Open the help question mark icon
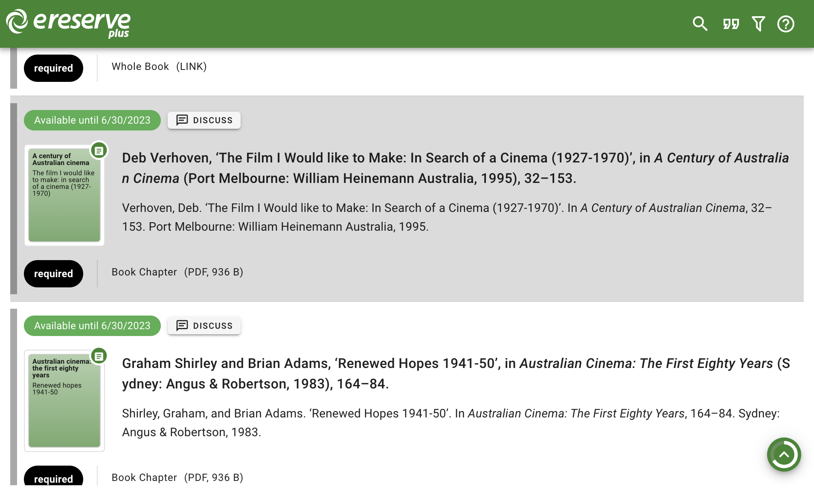814x504 pixels. tap(785, 24)
